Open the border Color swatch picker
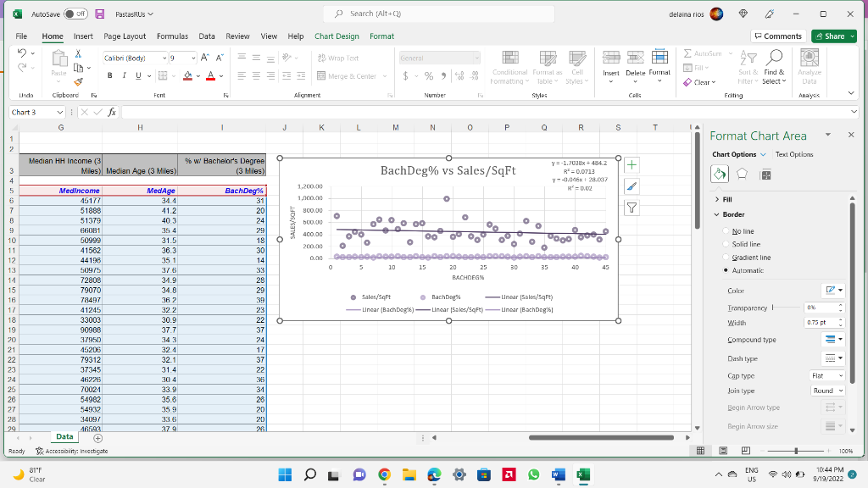 click(833, 291)
